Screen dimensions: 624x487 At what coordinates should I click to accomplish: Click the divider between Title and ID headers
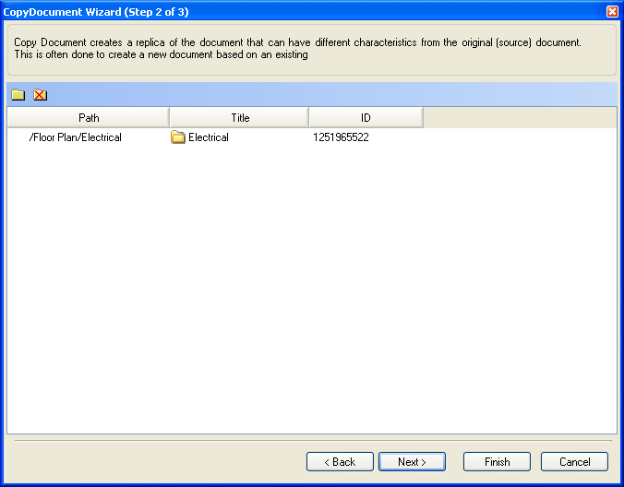(309, 118)
